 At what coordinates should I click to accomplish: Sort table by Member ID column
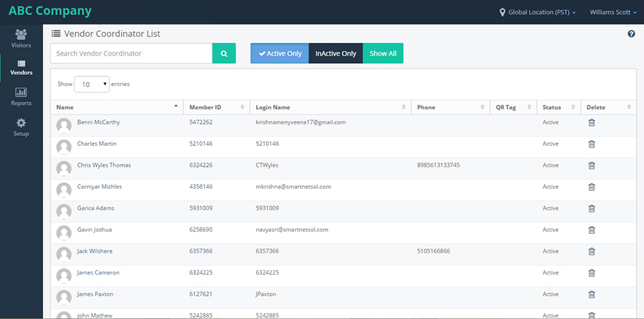coord(216,107)
